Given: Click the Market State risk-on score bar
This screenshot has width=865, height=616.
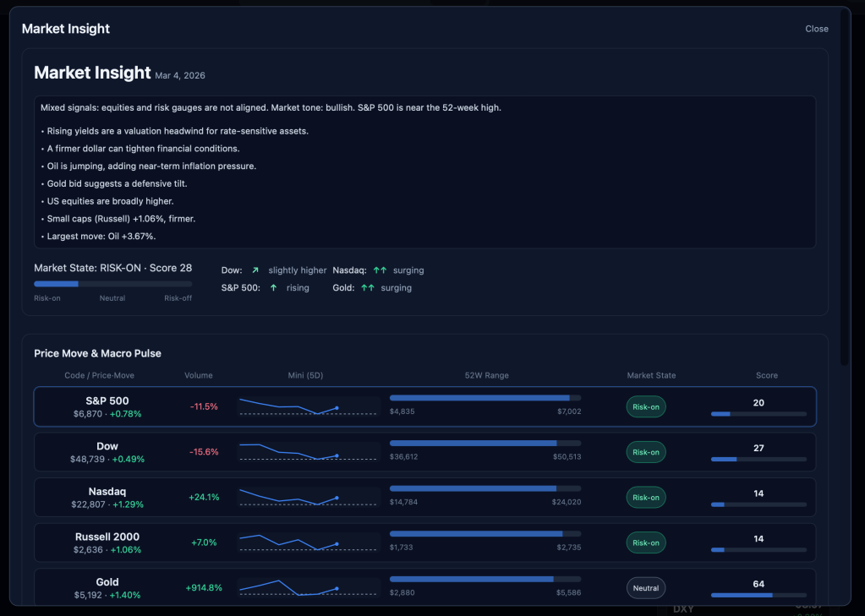Looking at the screenshot, I should [x=112, y=284].
